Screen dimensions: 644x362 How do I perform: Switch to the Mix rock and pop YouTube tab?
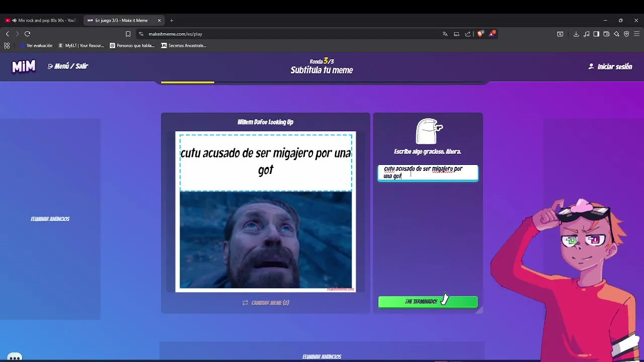41,21
